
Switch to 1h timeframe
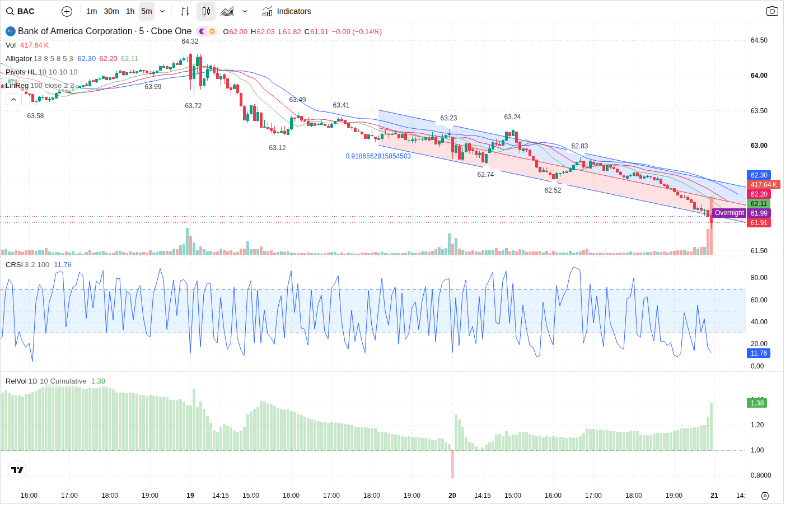(x=130, y=11)
